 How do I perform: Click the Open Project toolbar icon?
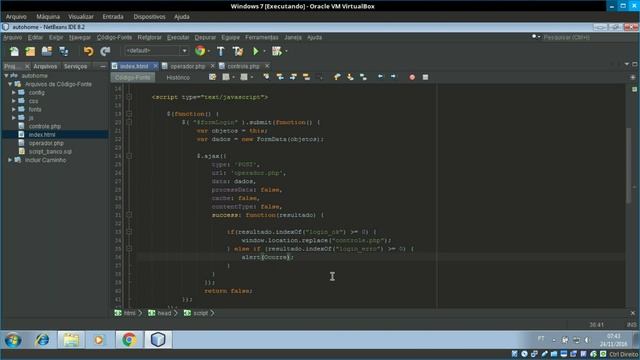pos(47,51)
